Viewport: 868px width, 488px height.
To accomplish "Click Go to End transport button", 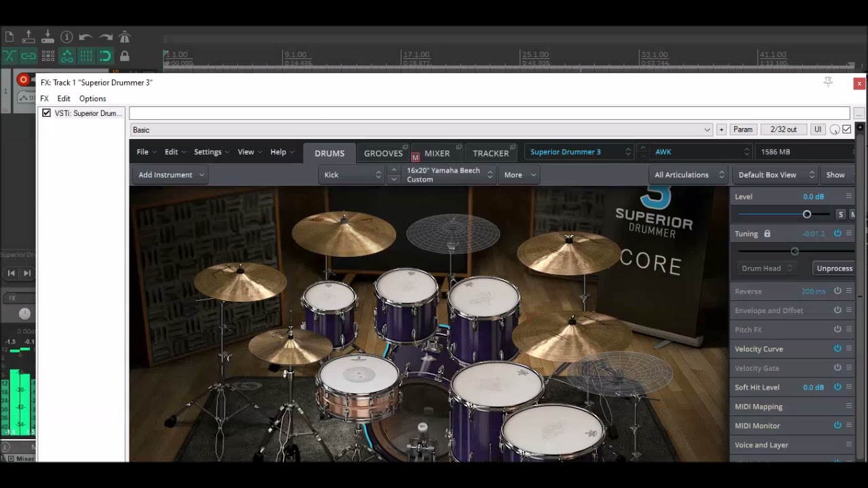I will [x=27, y=273].
